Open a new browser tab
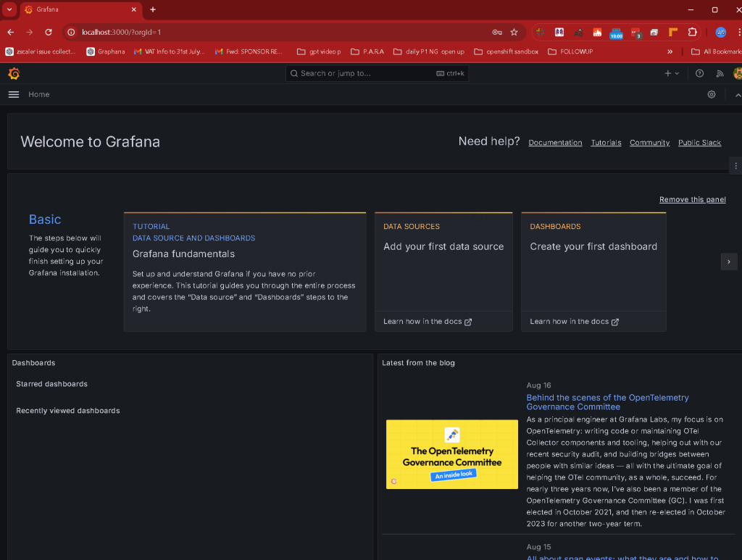Image resolution: width=742 pixels, height=560 pixels. click(x=153, y=9)
